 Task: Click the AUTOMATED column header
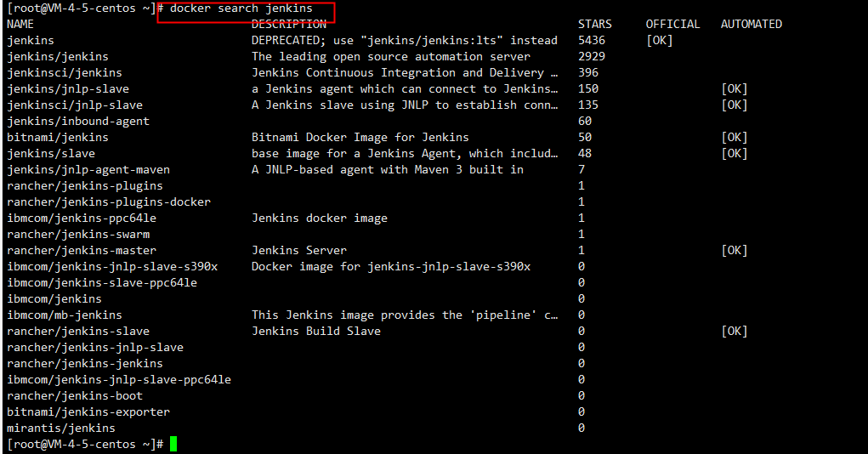751,25
